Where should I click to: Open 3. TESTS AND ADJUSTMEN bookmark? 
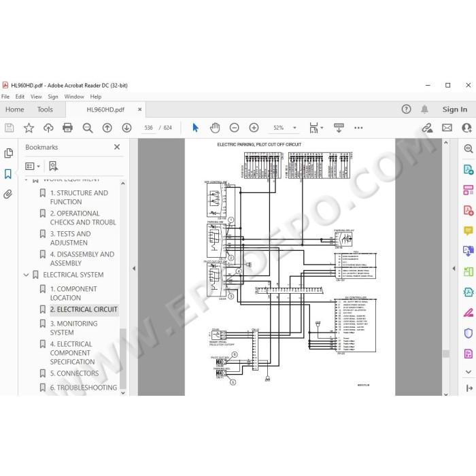[71, 238]
